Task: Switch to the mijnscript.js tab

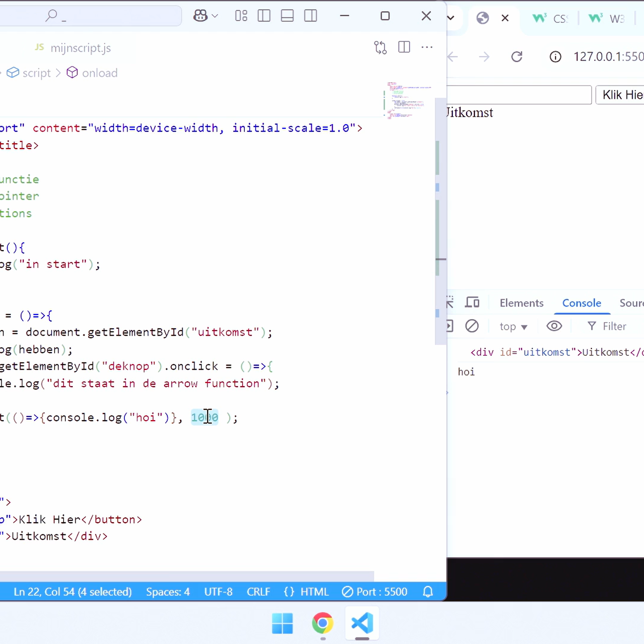Action: click(x=80, y=48)
